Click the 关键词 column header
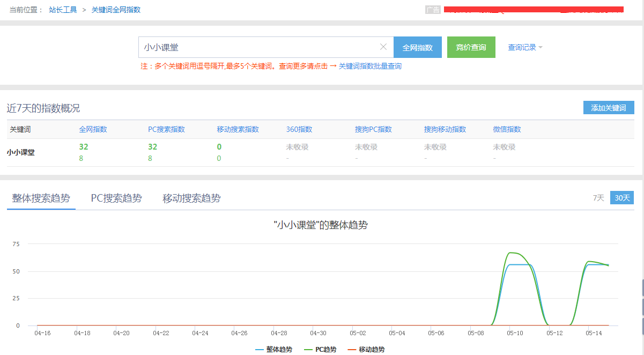The height and width of the screenshot is (355, 644). click(x=20, y=129)
